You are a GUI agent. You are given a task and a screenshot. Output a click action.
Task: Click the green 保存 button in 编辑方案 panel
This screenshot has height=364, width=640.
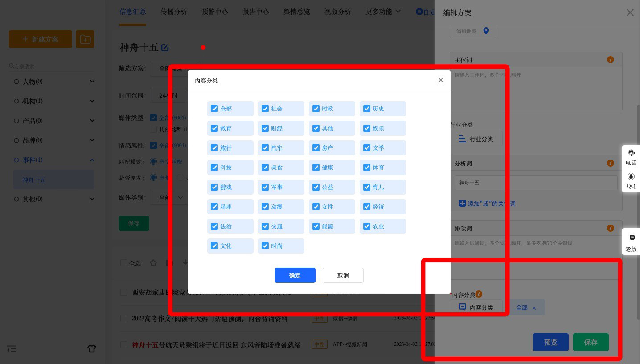click(591, 342)
